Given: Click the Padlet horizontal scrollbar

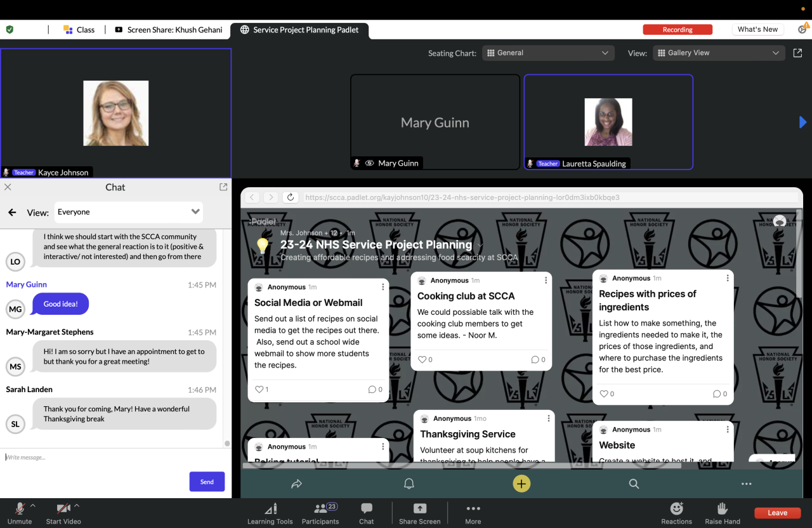Looking at the screenshot, I should coord(461,466).
